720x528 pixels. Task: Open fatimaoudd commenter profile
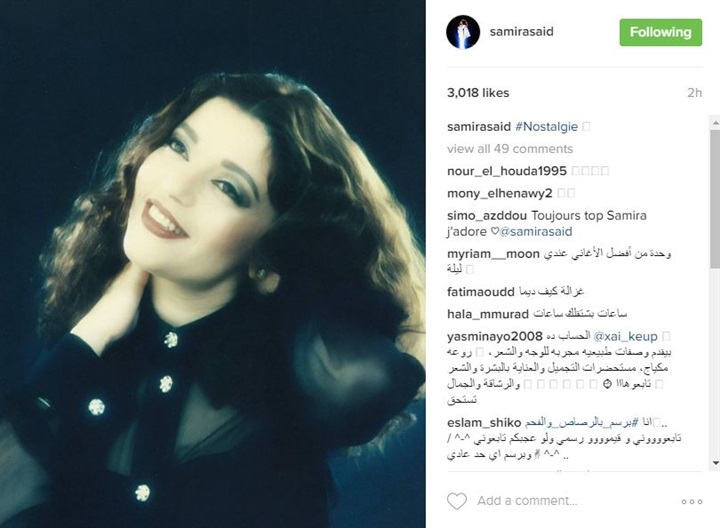point(480,292)
